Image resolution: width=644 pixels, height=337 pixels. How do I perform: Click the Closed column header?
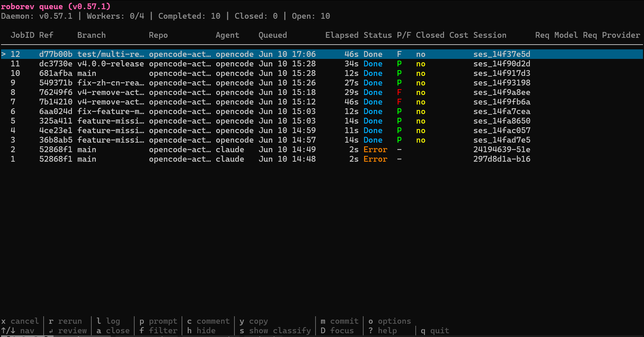point(430,35)
